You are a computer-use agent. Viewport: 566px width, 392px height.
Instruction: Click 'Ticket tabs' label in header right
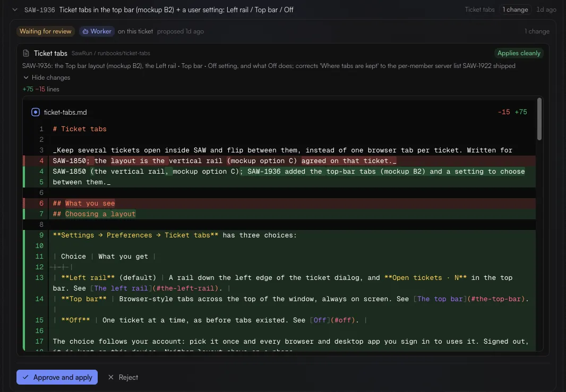pyautogui.click(x=479, y=10)
